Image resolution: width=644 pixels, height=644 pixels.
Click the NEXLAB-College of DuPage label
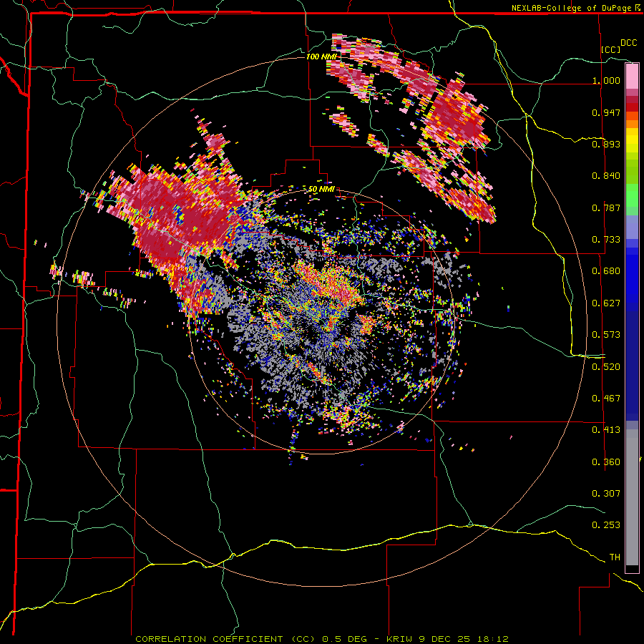pos(572,8)
